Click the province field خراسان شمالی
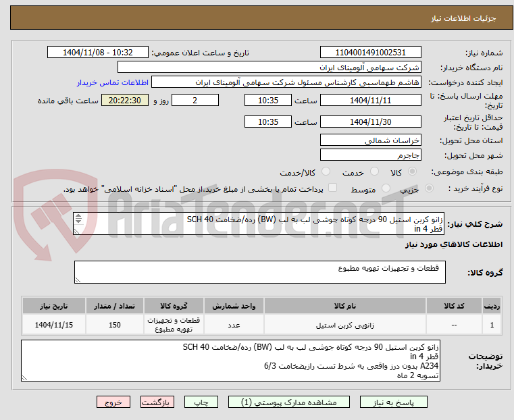The width and height of the screenshot is (514, 420). point(370,140)
